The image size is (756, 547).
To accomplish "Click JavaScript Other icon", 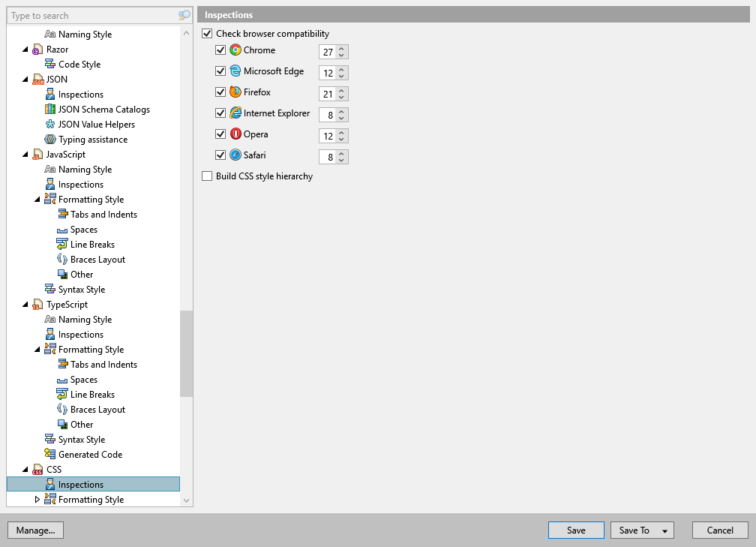I will 63,274.
